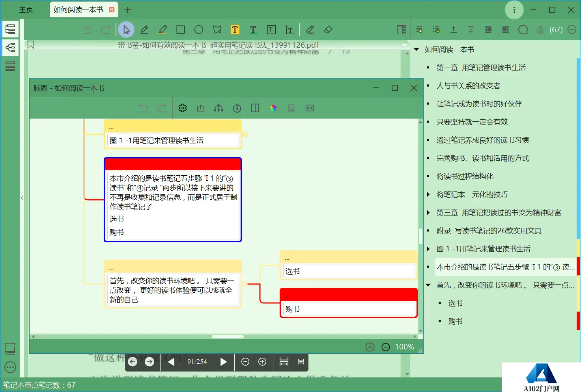Move the outline item down
Image resolution: width=581 pixels, height=392 pixels.
pyautogui.click(x=471, y=30)
